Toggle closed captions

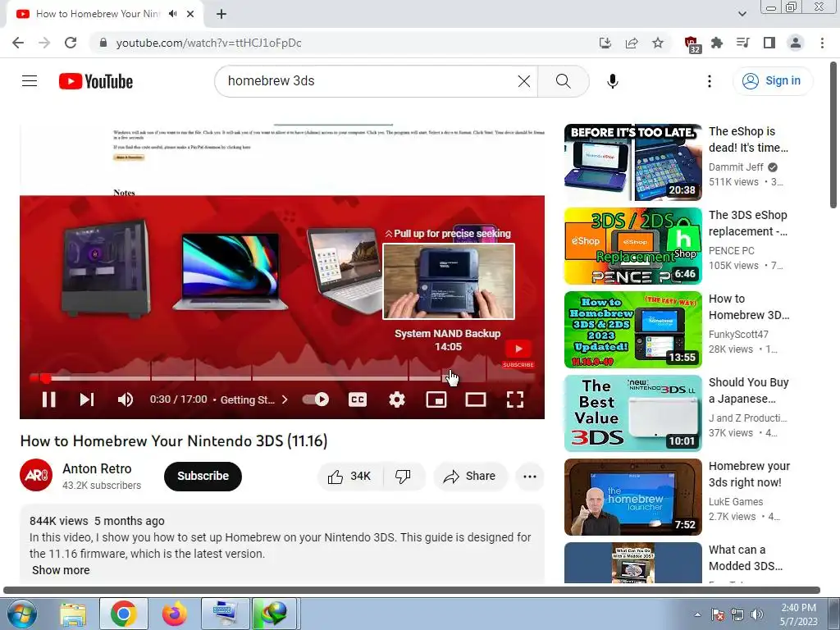tap(358, 399)
